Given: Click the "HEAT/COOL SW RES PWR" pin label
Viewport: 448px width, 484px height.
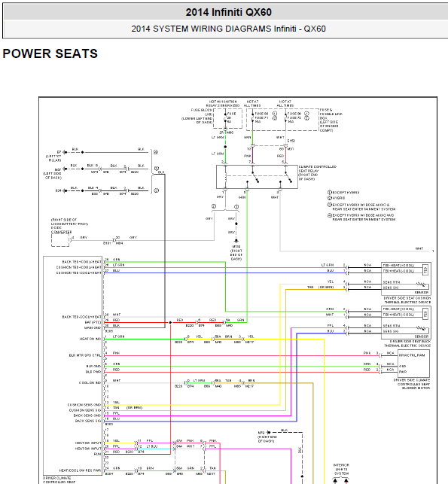Looking at the screenshot, I should click(x=81, y=470).
